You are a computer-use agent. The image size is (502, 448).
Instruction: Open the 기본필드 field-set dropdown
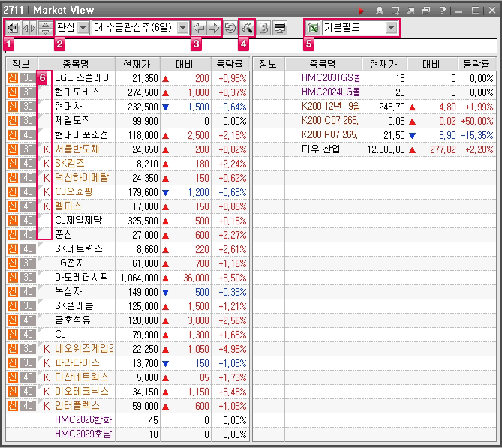(391, 28)
